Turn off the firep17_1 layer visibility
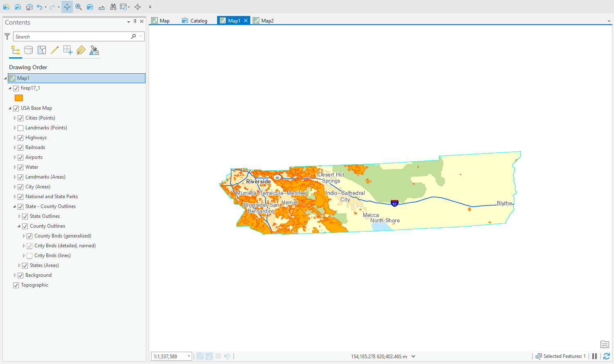The width and height of the screenshot is (614, 364). click(16, 88)
